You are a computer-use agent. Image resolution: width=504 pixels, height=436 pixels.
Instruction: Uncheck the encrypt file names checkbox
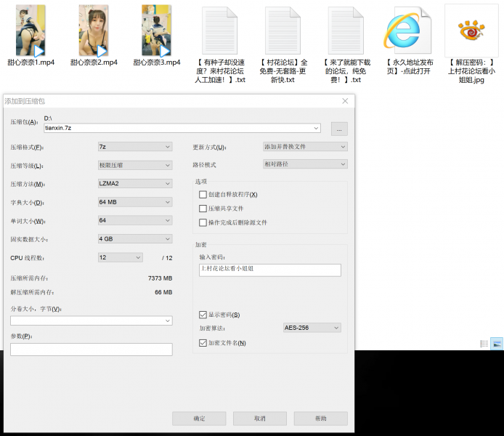tap(203, 343)
